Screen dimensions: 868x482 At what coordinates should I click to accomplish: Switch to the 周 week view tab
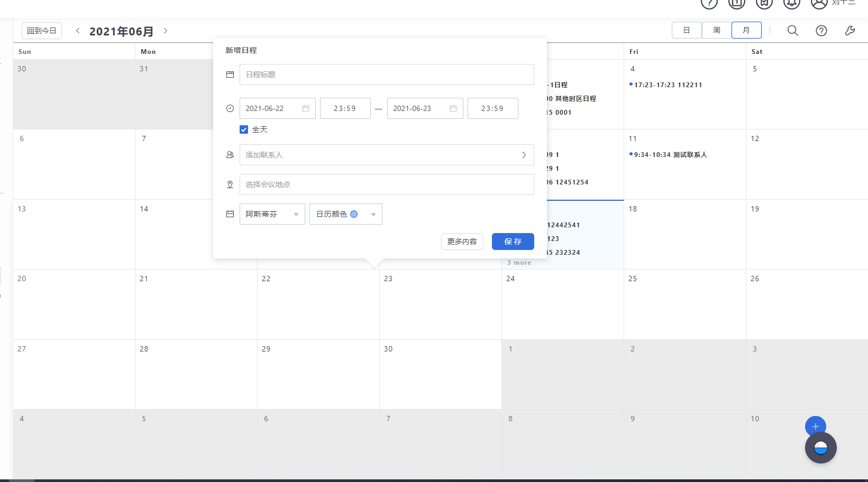(x=716, y=30)
